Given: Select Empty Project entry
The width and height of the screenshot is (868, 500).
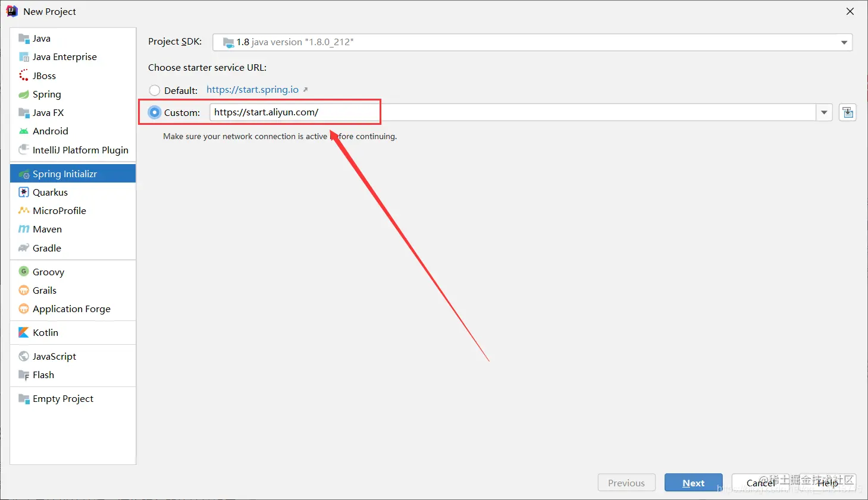Looking at the screenshot, I should pos(73,398).
